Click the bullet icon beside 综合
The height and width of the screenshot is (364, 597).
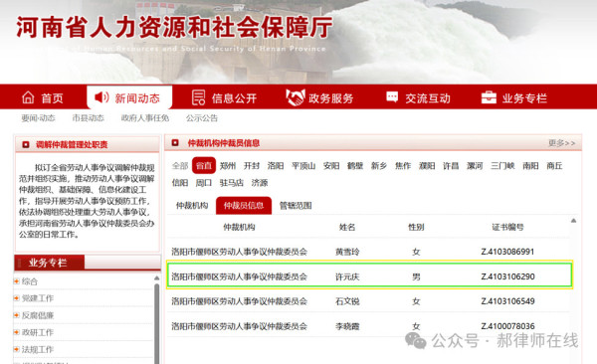coord(16,281)
